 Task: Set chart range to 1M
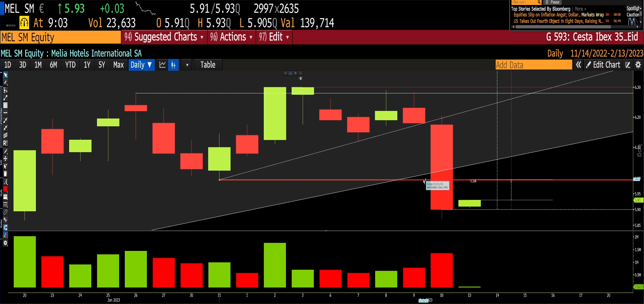coord(38,65)
